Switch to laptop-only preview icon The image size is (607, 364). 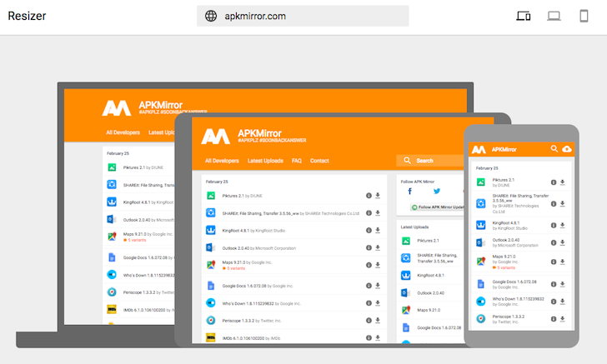point(554,16)
